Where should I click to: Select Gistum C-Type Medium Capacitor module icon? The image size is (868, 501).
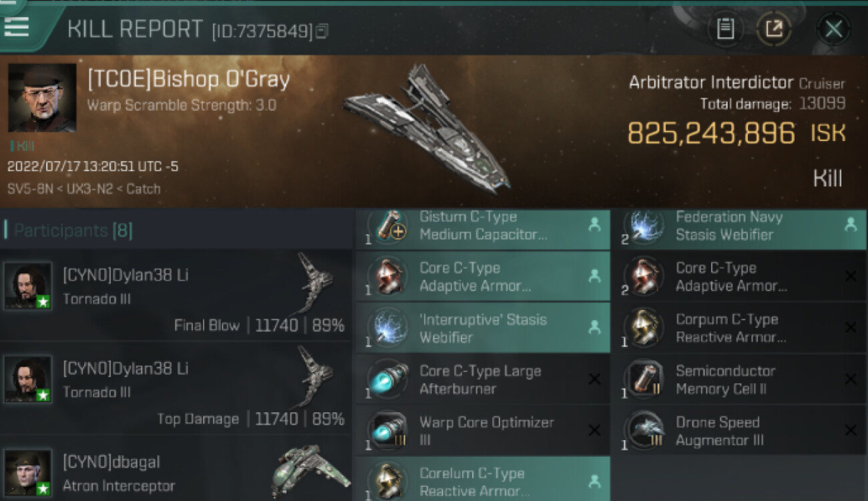(387, 227)
